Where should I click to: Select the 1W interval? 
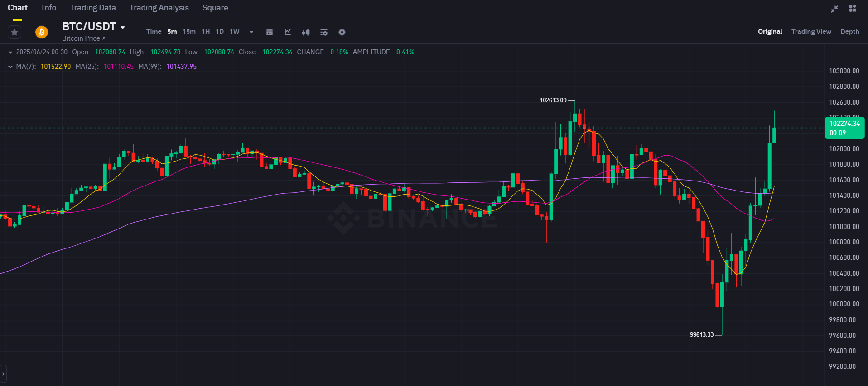(235, 32)
